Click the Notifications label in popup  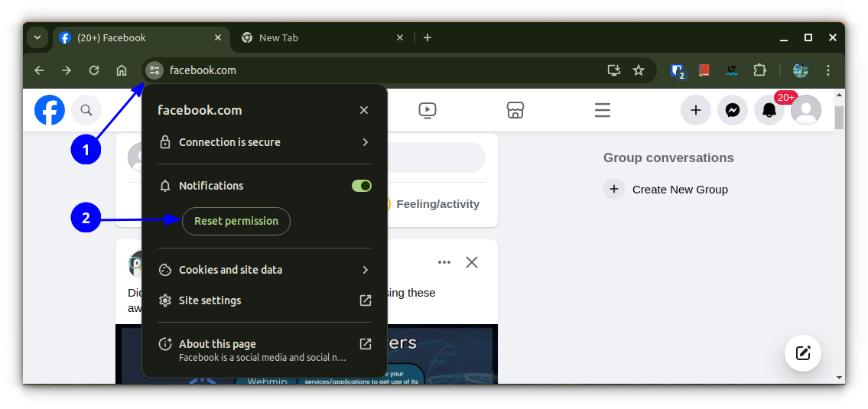(x=211, y=186)
